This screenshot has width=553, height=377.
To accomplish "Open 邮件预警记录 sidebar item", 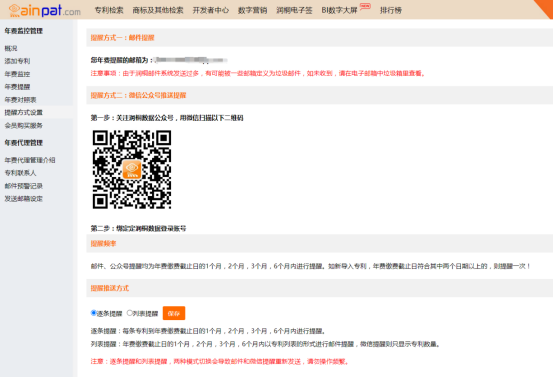I will pos(24,186).
